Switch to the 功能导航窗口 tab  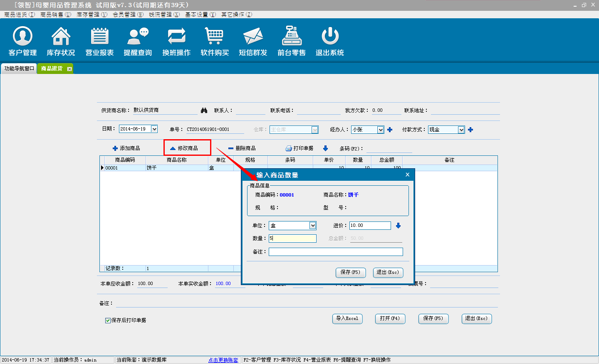point(19,69)
